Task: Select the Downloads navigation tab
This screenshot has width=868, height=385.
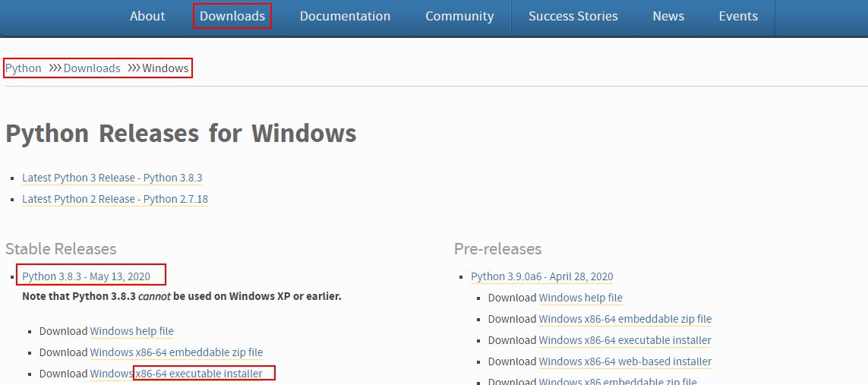Action: (x=232, y=16)
